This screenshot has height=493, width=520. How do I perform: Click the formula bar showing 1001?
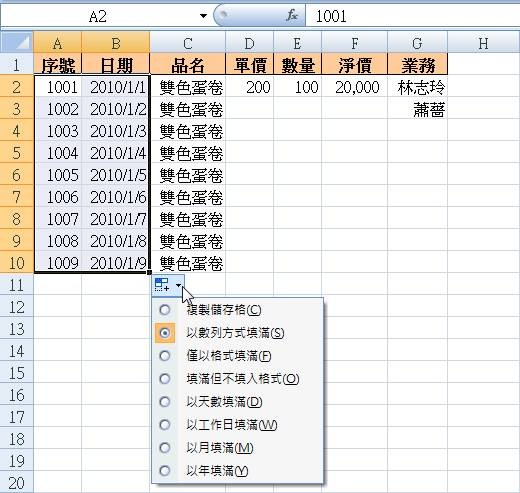click(413, 16)
